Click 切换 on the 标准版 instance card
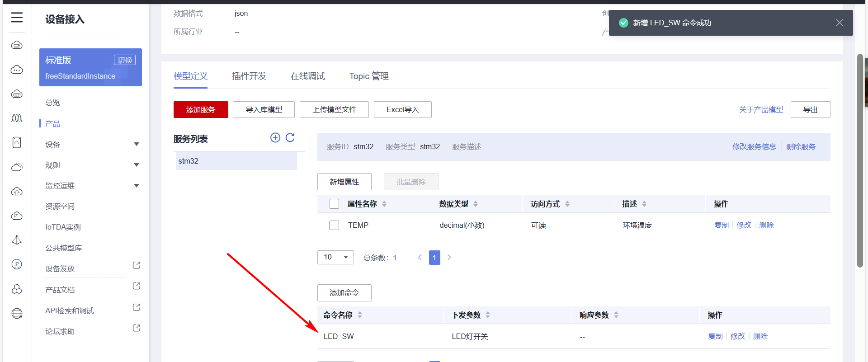This screenshot has height=362, width=868. [x=125, y=60]
